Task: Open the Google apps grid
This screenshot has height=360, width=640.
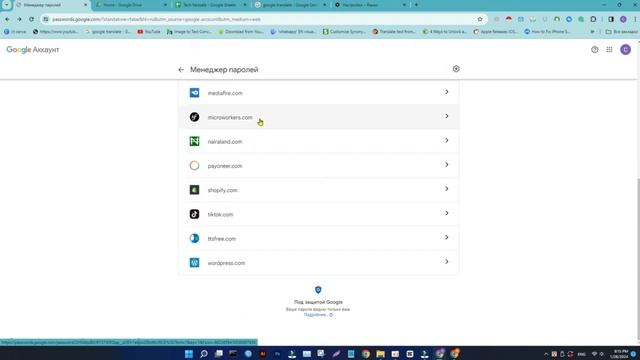Action: 609,50
